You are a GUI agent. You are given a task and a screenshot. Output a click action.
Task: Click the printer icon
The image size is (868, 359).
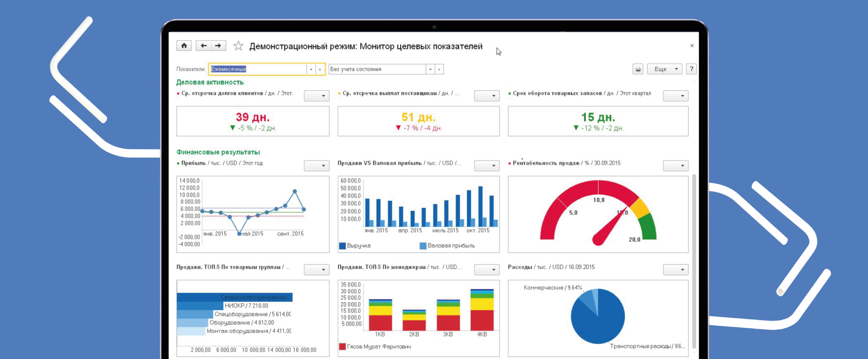(638, 69)
